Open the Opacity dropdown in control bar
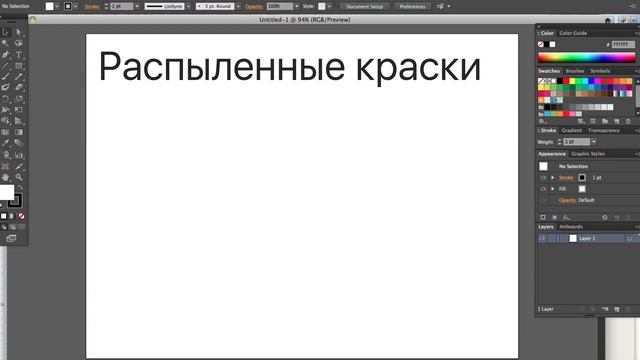Image resolution: width=640 pixels, height=360 pixels. point(297,7)
